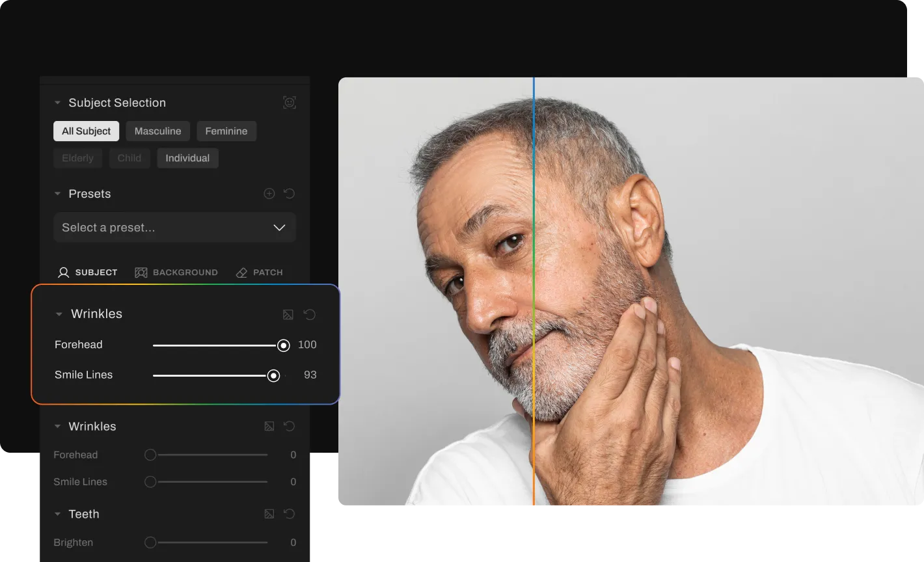Click mask icon in highlighted Wrinkles panel
The image size is (924, 562).
click(x=288, y=315)
